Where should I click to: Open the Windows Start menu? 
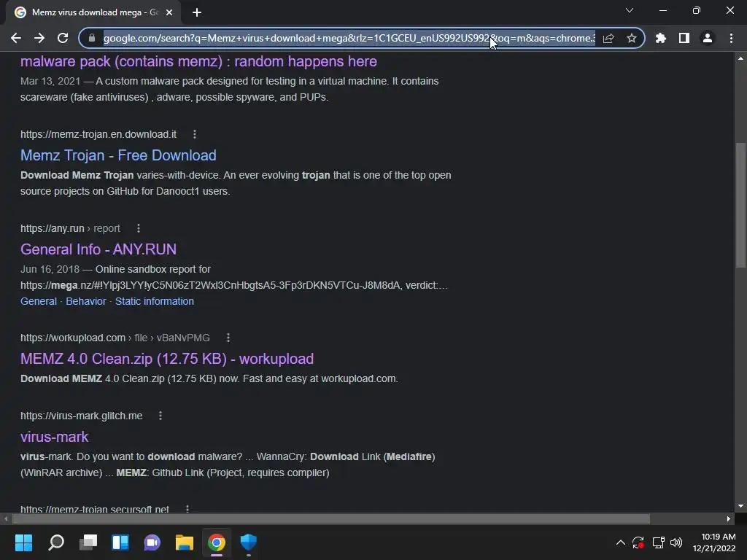(x=23, y=542)
